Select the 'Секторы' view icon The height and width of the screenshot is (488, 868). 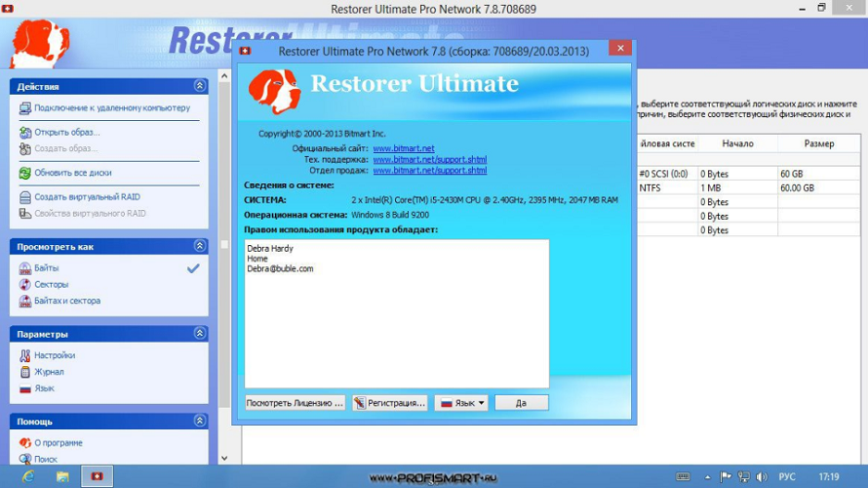point(25,285)
